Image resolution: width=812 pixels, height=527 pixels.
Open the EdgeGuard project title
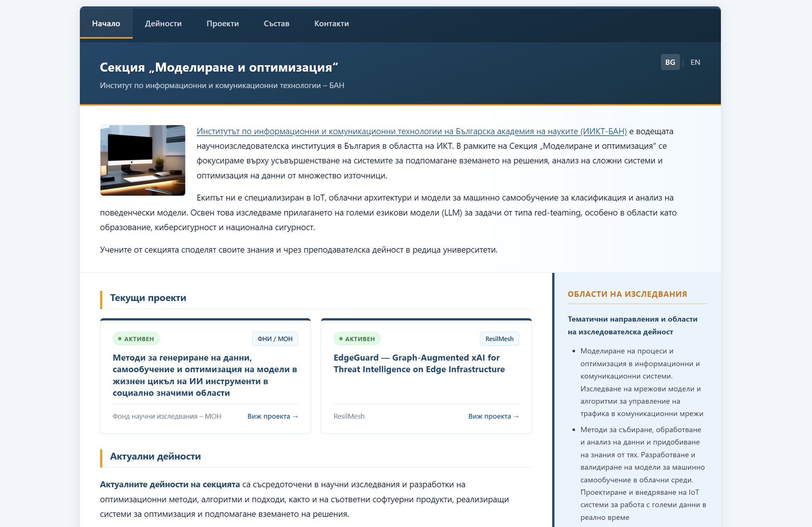[x=419, y=363]
